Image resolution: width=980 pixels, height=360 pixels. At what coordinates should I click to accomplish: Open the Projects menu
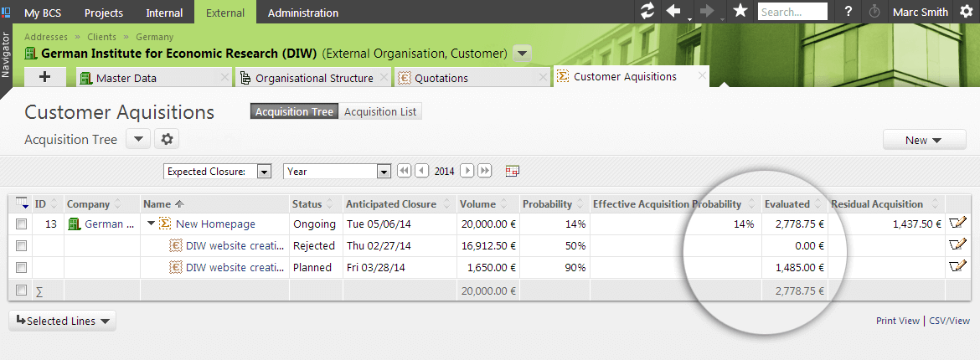[104, 13]
